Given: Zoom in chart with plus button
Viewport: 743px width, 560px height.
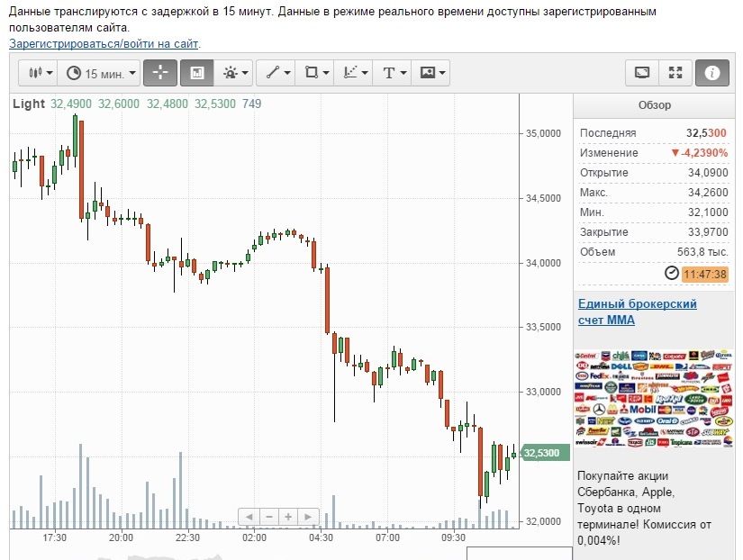Looking at the screenshot, I should [x=288, y=516].
